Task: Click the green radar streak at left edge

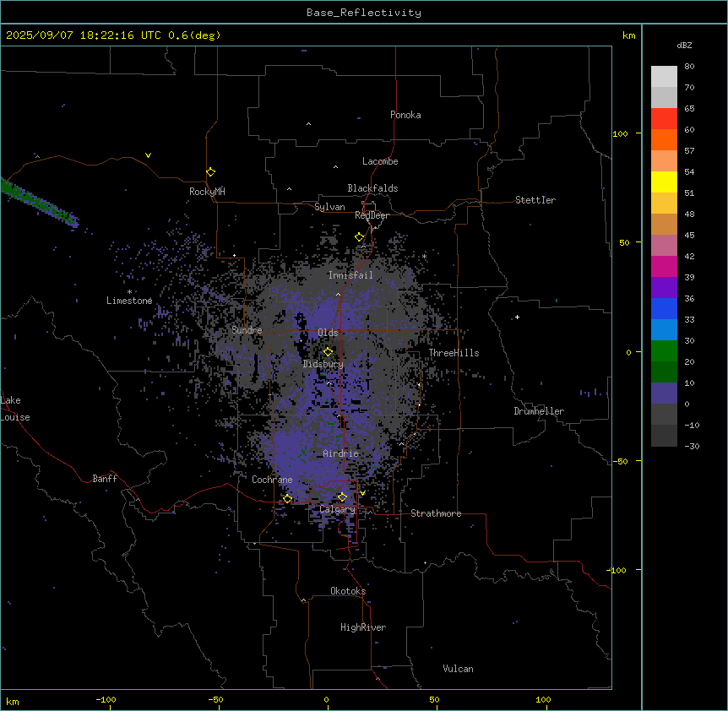Action: pos(37,202)
